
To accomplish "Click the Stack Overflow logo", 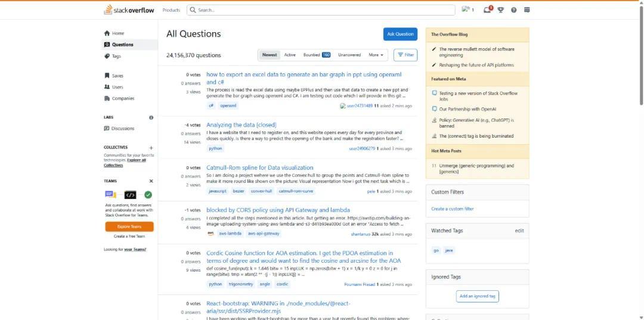I will point(129,10).
